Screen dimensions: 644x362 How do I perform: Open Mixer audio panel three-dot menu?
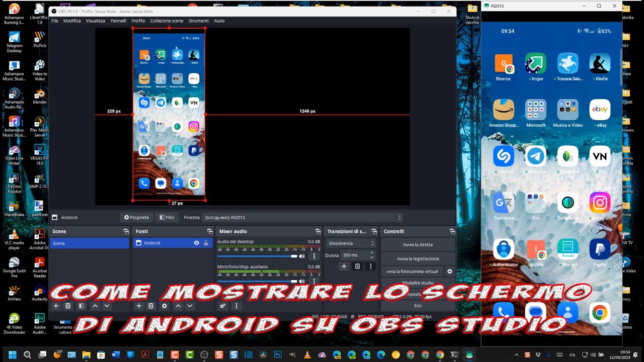pos(236,306)
